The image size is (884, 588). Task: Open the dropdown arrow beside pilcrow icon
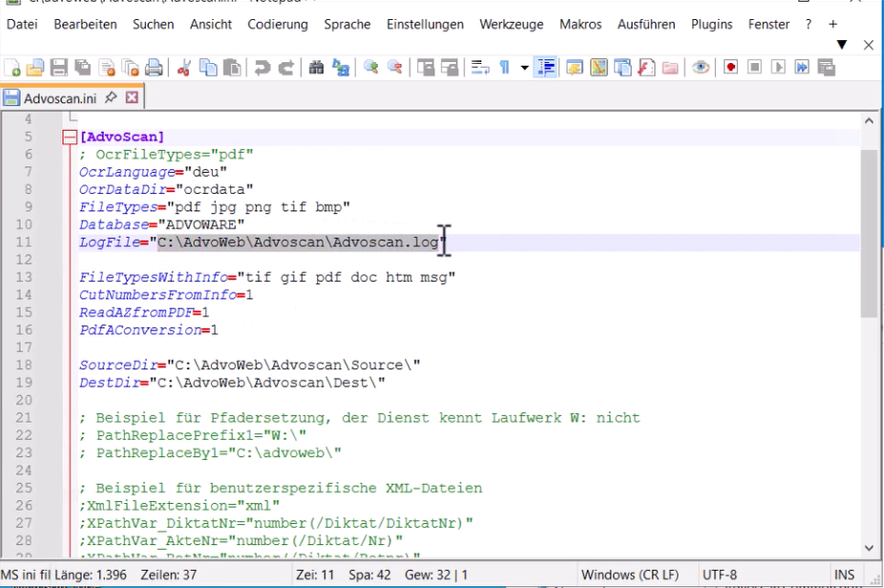click(524, 68)
